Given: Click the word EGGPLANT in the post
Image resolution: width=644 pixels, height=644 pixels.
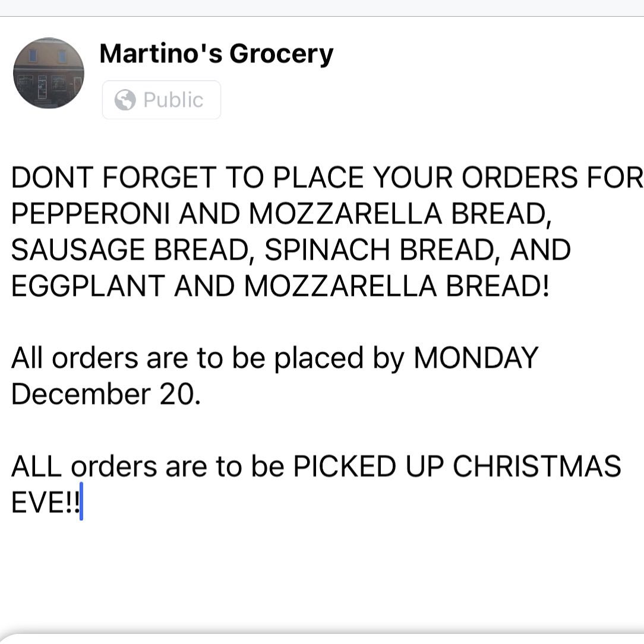Looking at the screenshot, I should tap(88, 286).
